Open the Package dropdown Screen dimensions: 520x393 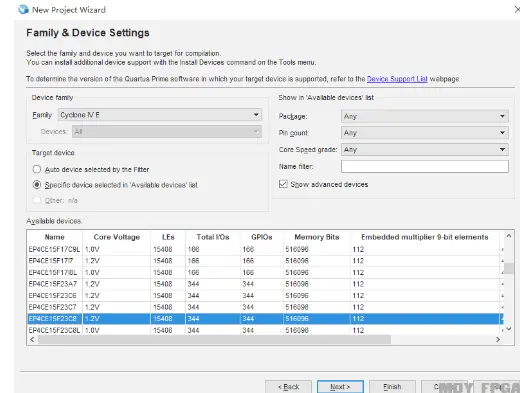coord(425,116)
